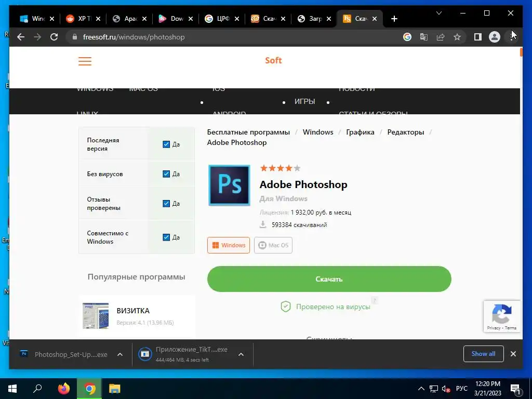Bookmark this page with star icon
This screenshot has height=399, width=532.
(457, 37)
